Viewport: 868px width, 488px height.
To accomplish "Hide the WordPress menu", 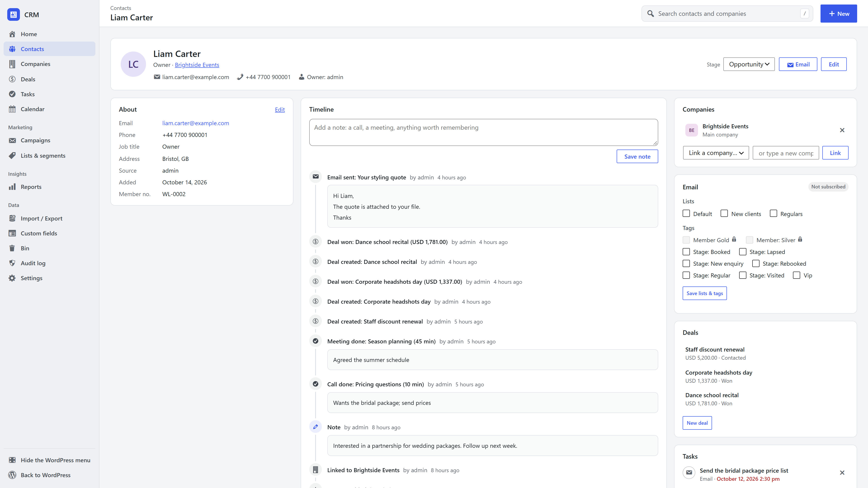I will 50,460.
